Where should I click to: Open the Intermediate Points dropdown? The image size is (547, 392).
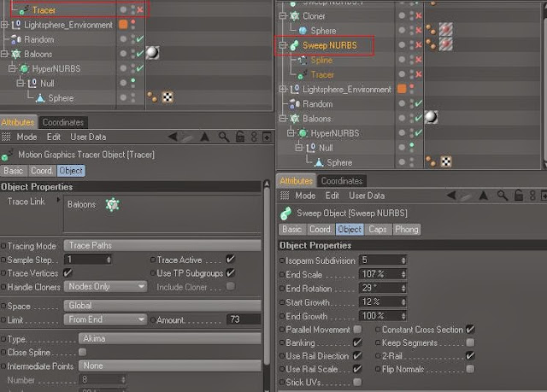click(170, 366)
